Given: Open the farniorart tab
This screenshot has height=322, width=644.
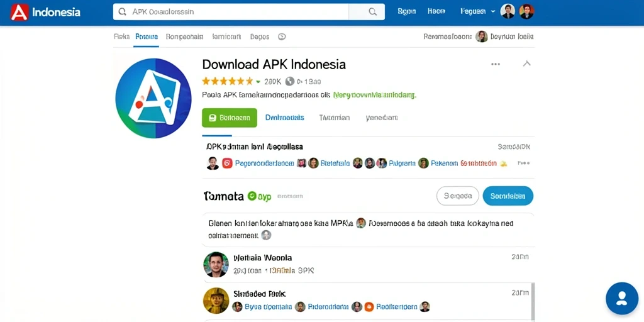Looking at the screenshot, I should [x=226, y=36].
